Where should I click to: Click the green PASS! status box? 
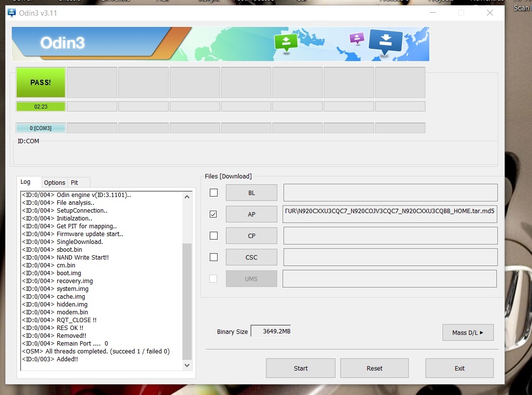[41, 83]
